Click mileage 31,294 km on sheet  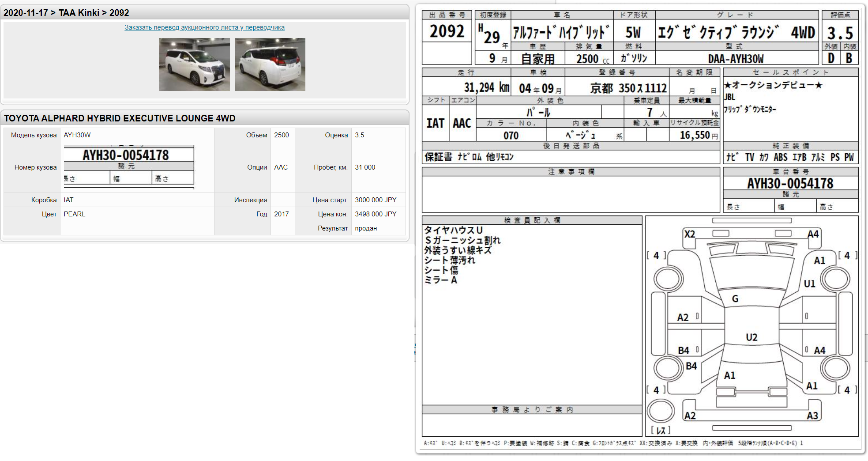click(x=487, y=87)
